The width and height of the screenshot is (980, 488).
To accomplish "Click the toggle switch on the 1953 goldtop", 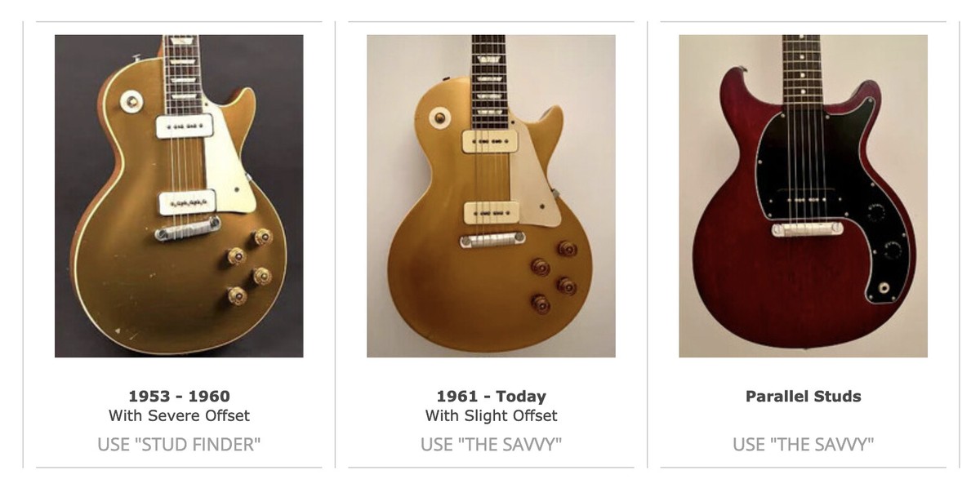I will pos(131,101).
